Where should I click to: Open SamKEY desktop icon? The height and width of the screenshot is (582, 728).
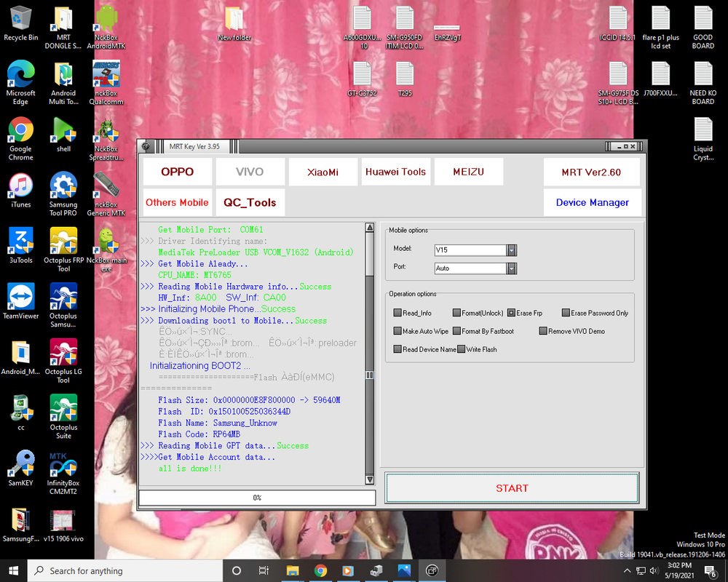pos(20,469)
